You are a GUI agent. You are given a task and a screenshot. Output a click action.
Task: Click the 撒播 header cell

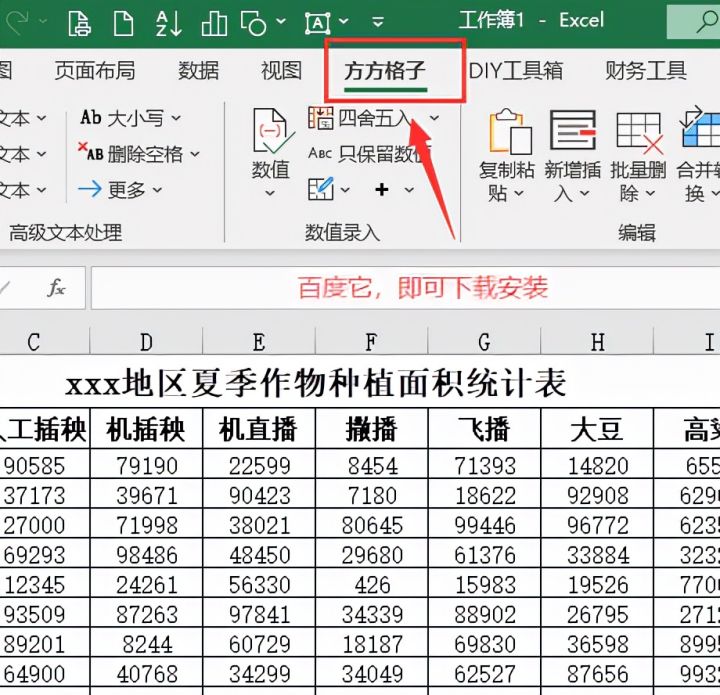tap(371, 430)
